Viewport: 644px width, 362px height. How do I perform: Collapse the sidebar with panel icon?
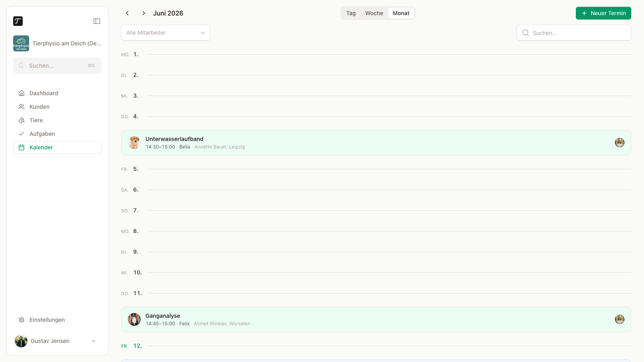97,21
